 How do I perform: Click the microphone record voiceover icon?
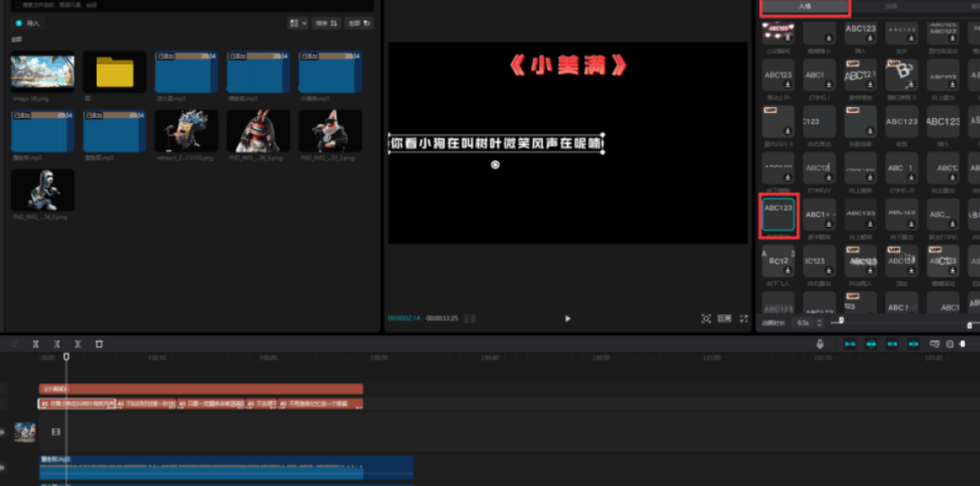point(820,343)
